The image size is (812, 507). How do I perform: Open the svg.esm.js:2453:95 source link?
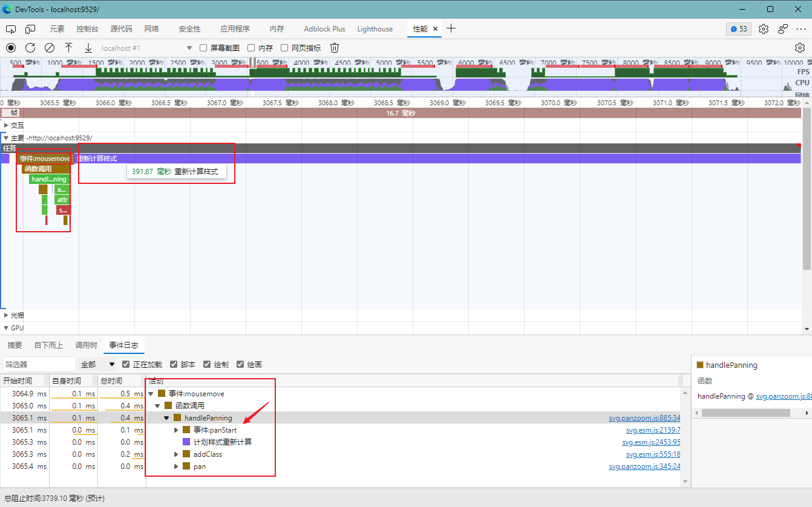coord(651,442)
